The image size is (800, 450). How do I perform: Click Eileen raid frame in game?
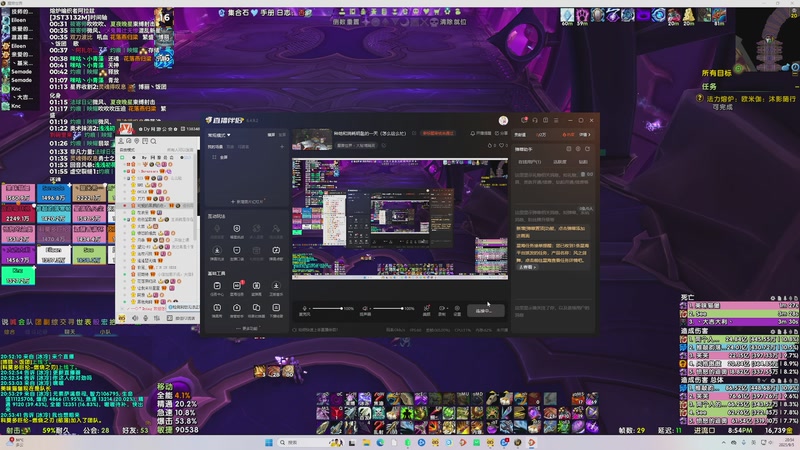(54, 254)
